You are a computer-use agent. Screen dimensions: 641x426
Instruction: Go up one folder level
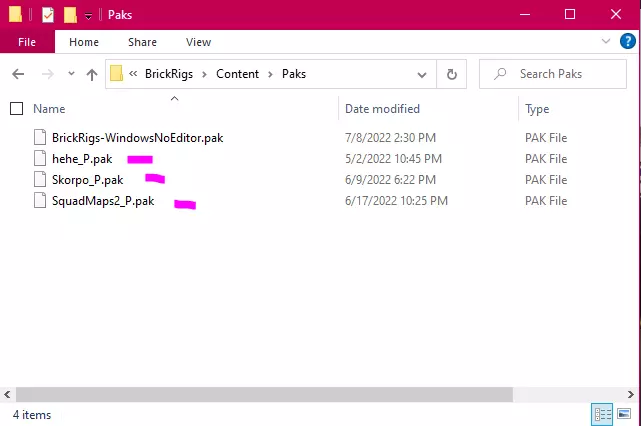click(92, 74)
